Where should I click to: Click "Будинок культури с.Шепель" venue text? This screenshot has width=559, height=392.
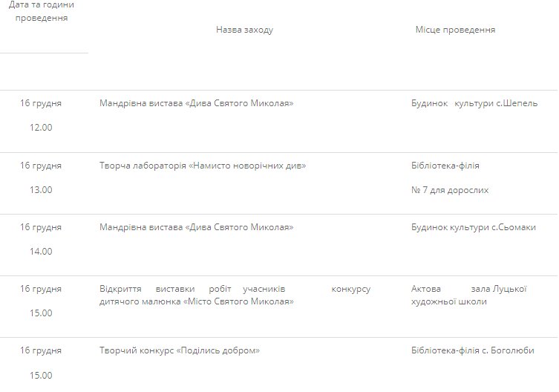[474, 103]
